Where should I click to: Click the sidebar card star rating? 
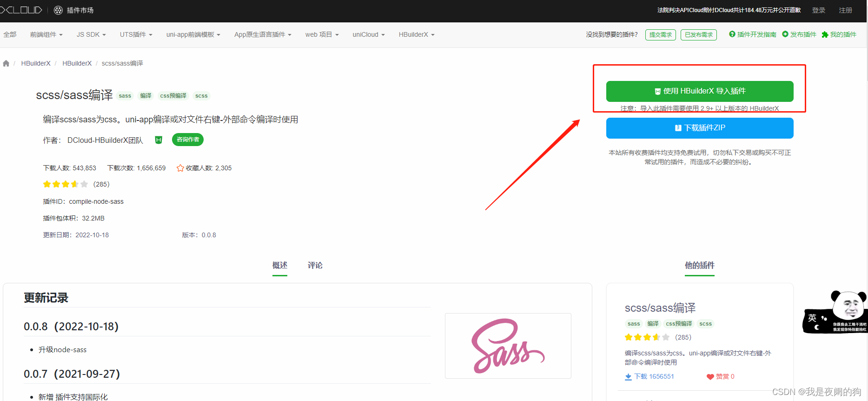point(647,337)
